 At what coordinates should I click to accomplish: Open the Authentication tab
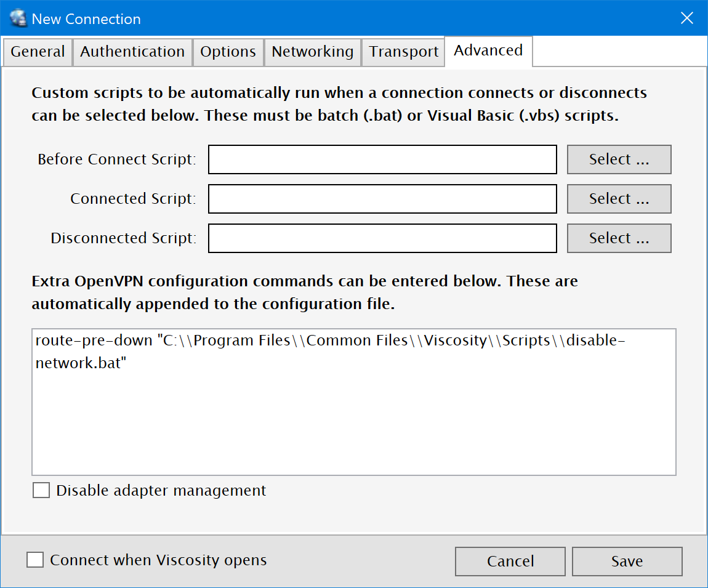tap(132, 52)
